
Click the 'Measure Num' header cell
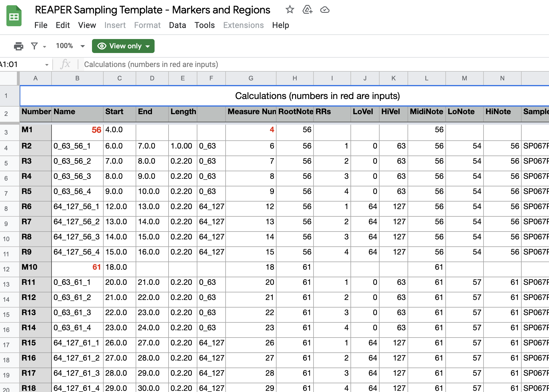pyautogui.click(x=251, y=114)
